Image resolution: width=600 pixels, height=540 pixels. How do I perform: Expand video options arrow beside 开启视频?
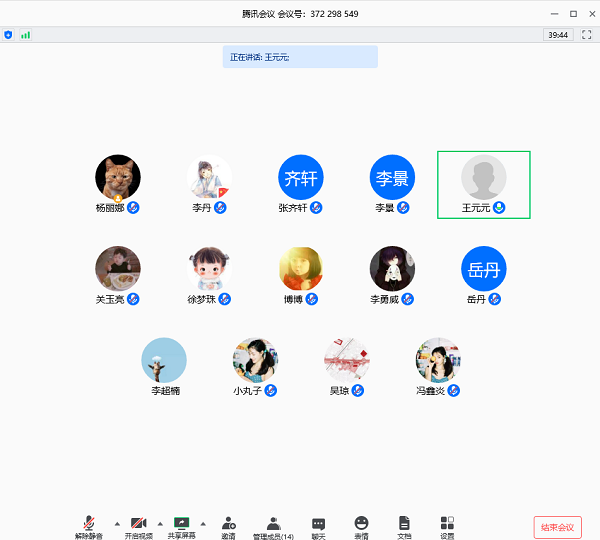(x=159, y=522)
